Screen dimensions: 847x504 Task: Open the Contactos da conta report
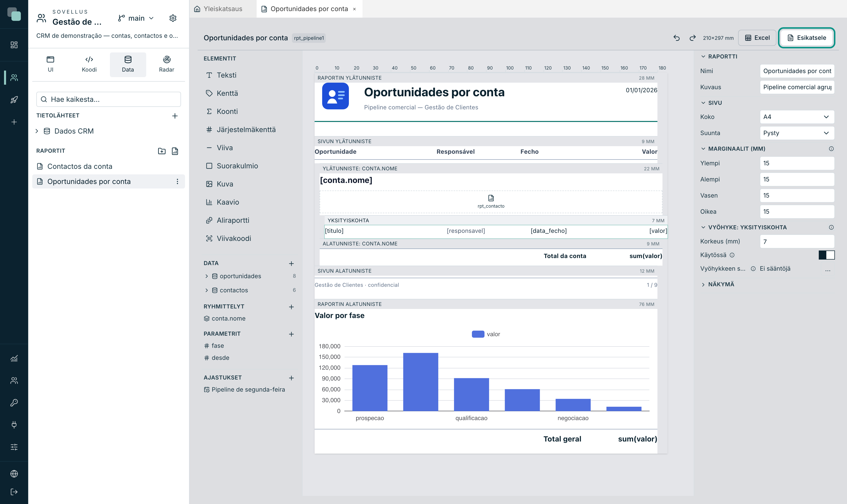point(108,166)
